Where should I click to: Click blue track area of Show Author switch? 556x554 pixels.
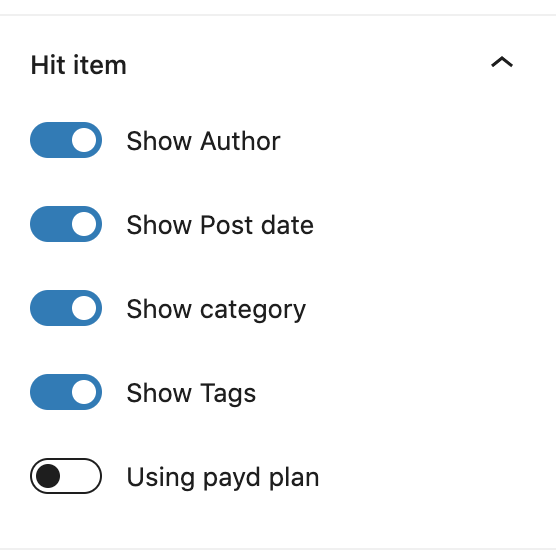(x=51, y=140)
